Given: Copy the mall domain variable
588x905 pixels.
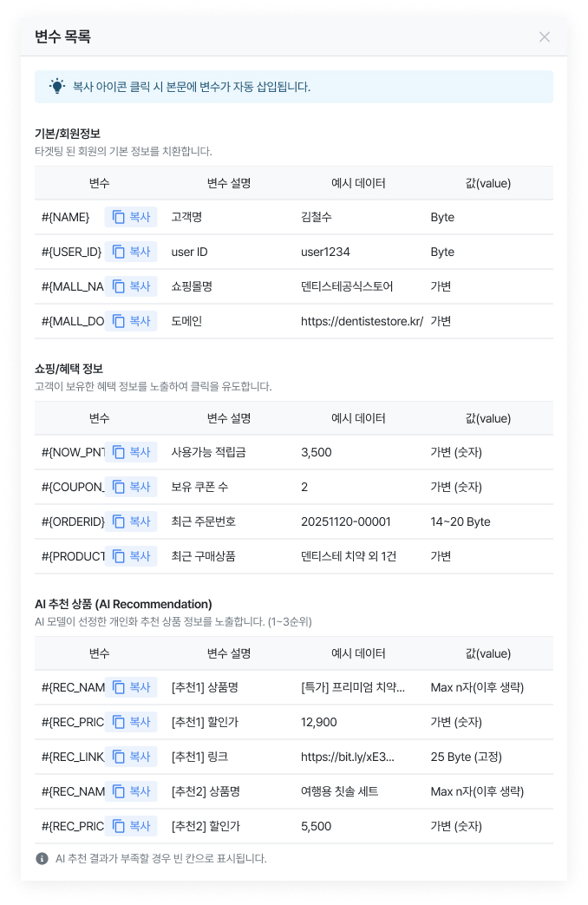Looking at the screenshot, I should 130,321.
